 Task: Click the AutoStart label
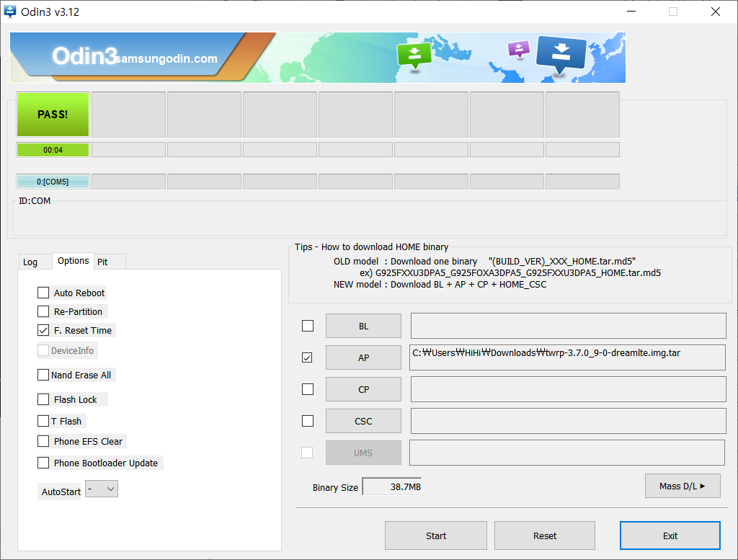61,492
